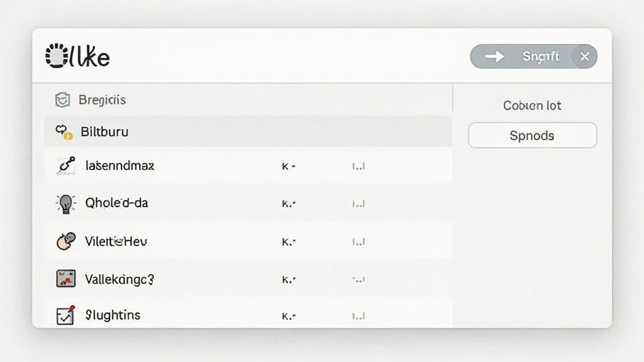Viewport: 644px width, 362px height.
Task: Click the shield icon beside Bregiciis
Action: (62, 100)
